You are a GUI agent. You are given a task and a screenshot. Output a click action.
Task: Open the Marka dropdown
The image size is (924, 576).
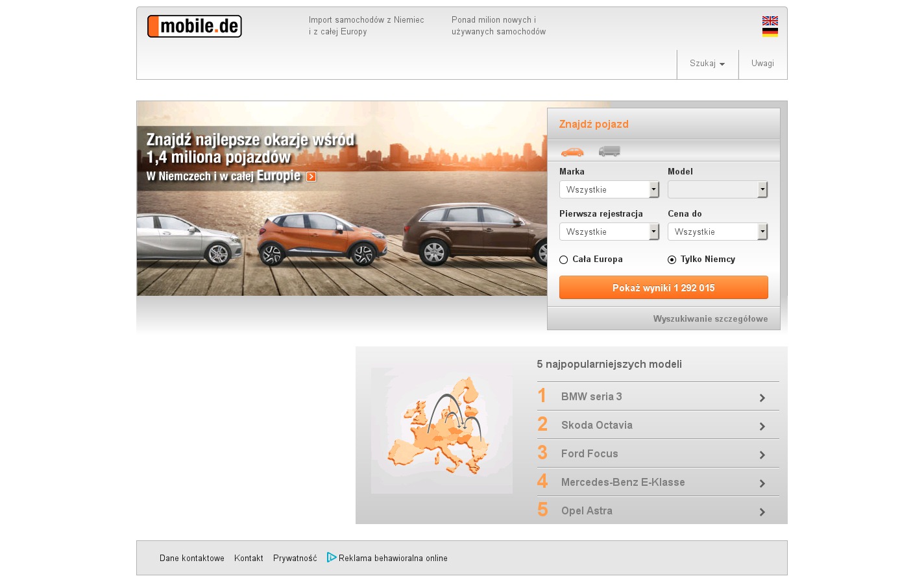pos(609,189)
